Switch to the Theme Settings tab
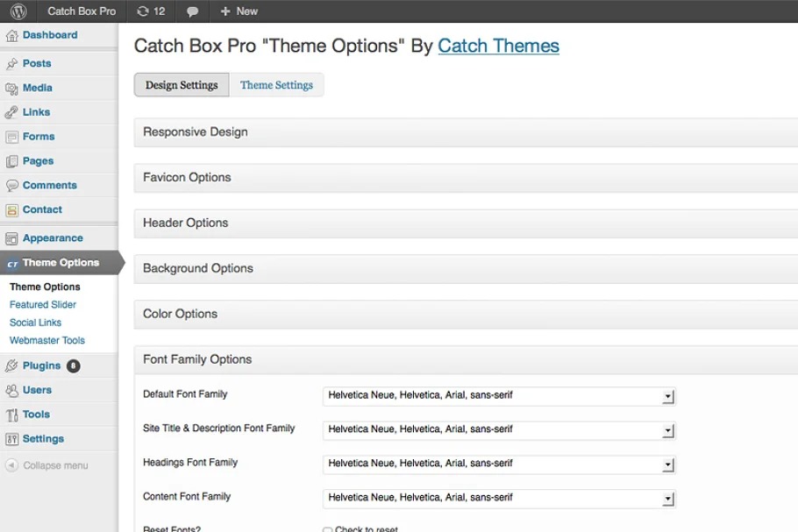 276,85
